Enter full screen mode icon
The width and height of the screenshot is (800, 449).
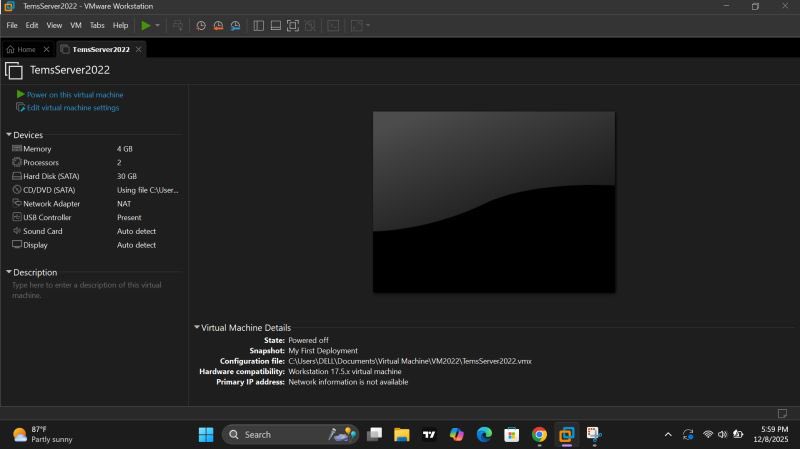(293, 26)
